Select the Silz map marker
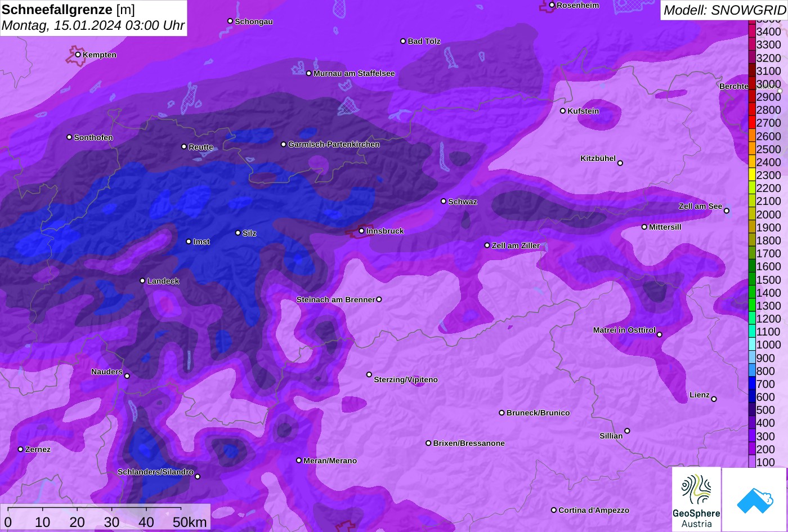788x532 pixels. pos(238,233)
